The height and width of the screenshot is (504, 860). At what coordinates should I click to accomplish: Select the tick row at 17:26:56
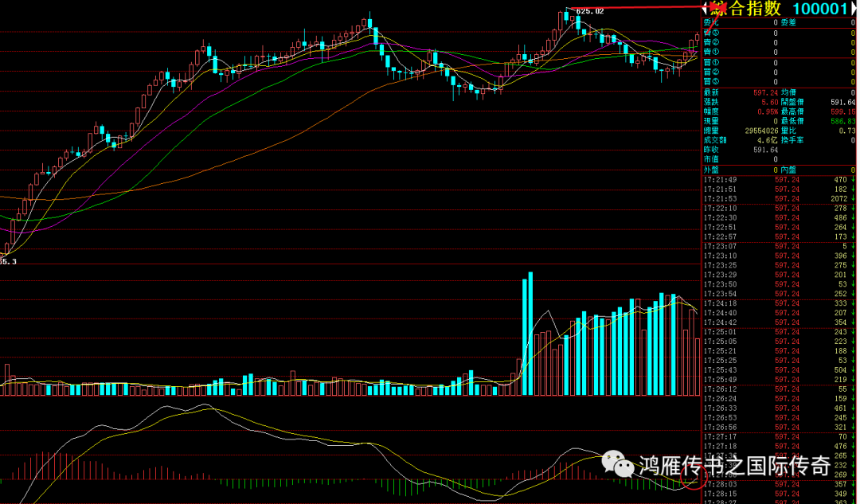780,428
